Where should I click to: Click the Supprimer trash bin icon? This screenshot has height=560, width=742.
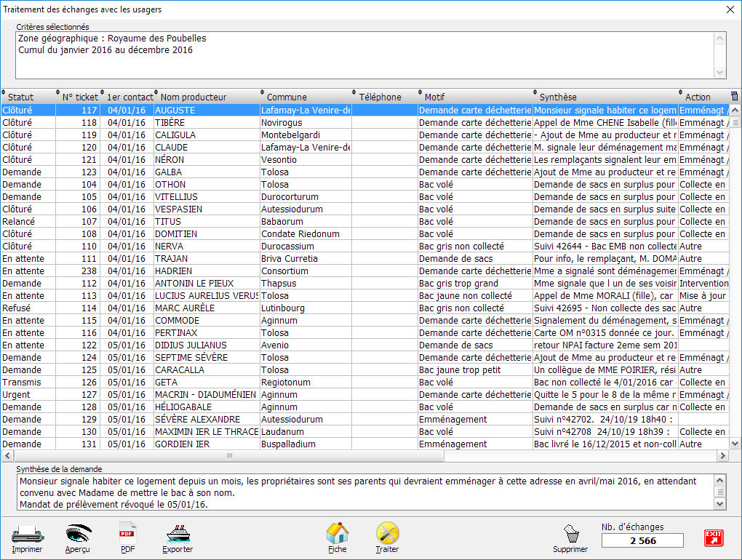coord(570,535)
